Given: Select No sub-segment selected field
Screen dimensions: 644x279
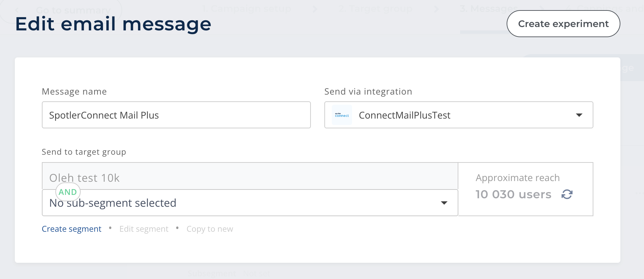Looking at the screenshot, I should [x=250, y=203].
